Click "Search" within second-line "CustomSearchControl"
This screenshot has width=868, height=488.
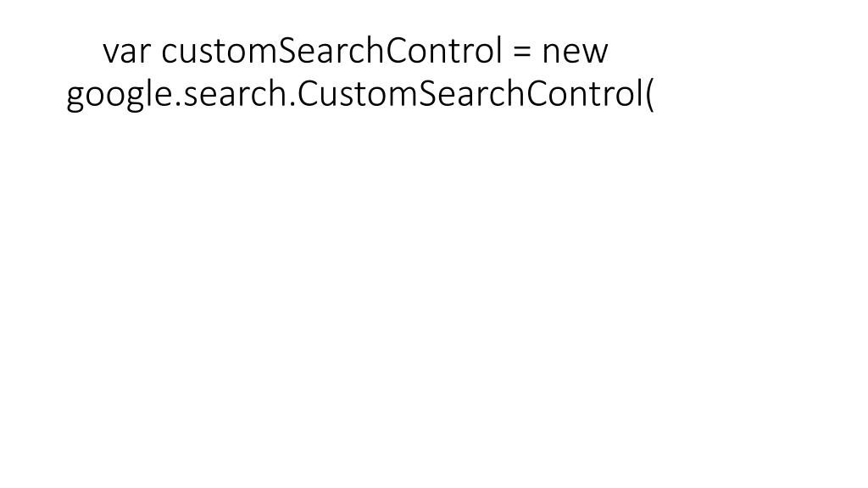click(x=471, y=94)
